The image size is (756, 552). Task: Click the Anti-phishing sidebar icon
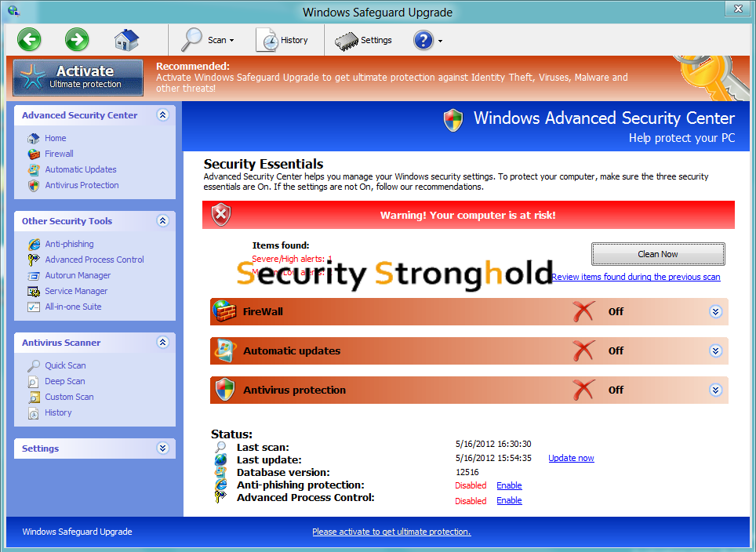click(x=34, y=245)
